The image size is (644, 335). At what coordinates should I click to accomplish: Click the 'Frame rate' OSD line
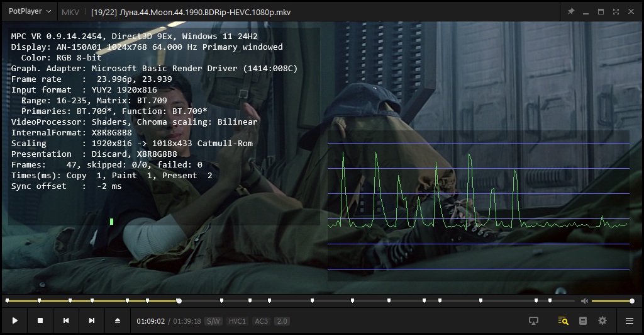92,79
